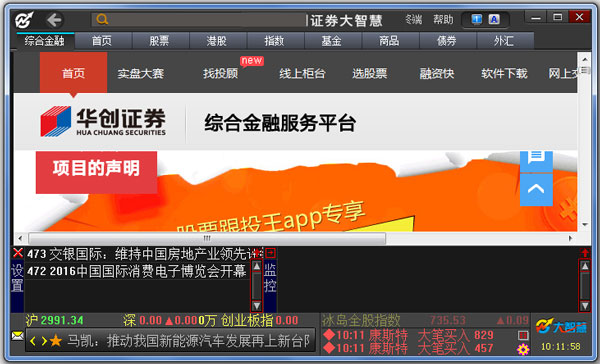Open the 选股票 navigation item
The height and width of the screenshot is (364, 600).
tap(370, 73)
